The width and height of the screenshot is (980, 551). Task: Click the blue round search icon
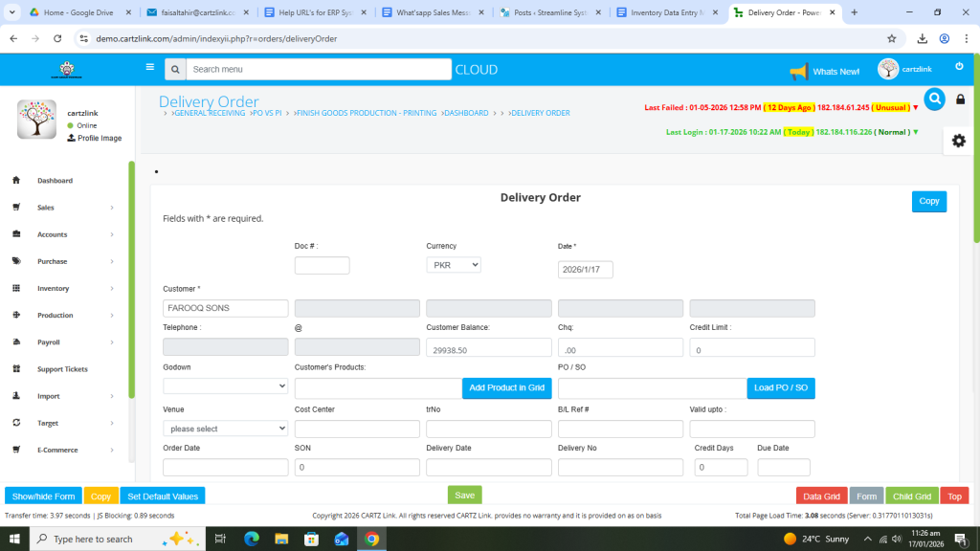point(934,99)
